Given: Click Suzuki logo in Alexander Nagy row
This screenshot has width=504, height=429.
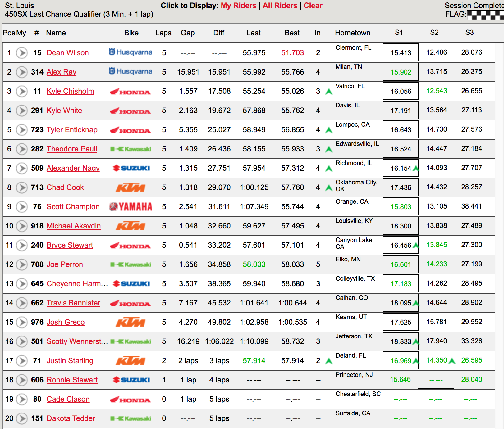Looking at the screenshot, I should click(x=131, y=168).
